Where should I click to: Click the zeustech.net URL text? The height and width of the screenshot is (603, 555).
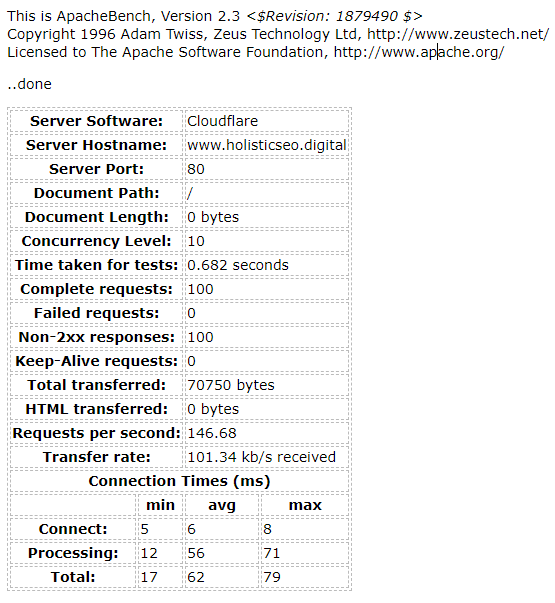458,34
